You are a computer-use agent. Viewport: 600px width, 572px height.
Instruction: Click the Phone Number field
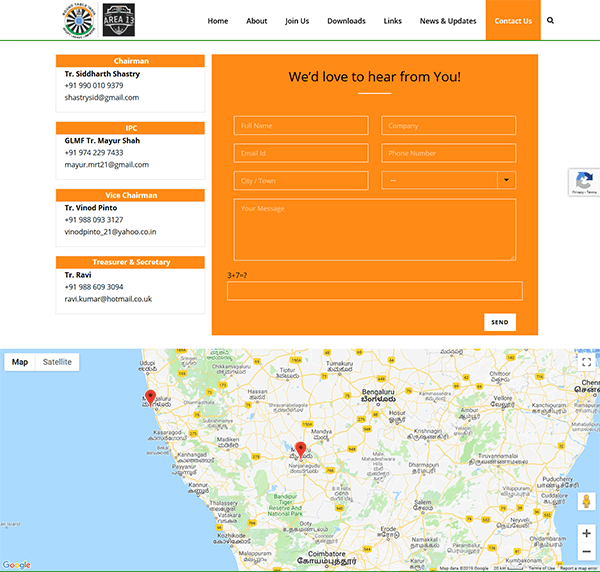[x=448, y=153]
